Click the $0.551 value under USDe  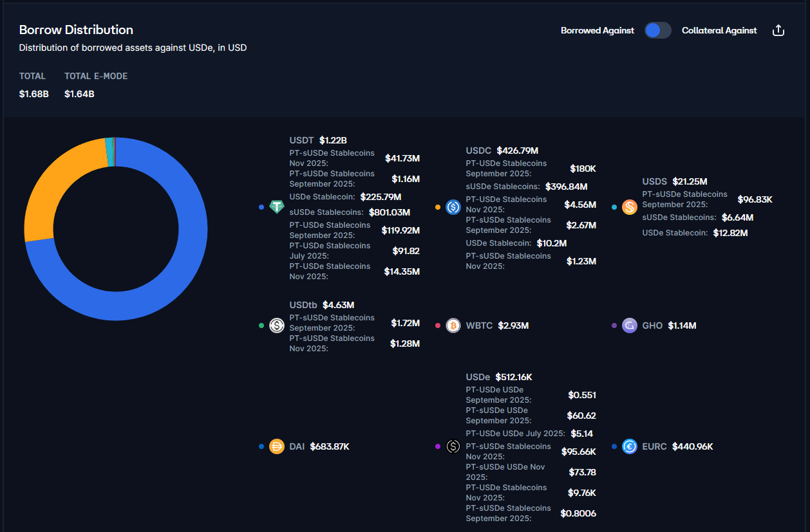click(x=582, y=395)
